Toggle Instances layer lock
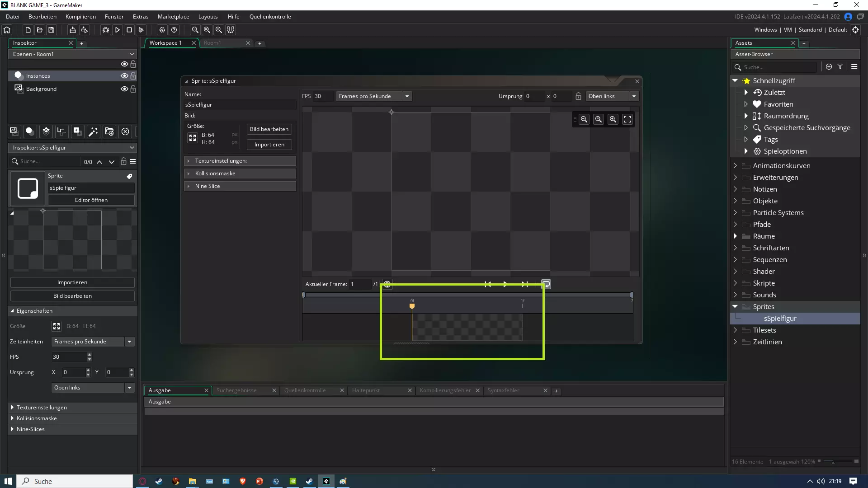The height and width of the screenshot is (488, 868). click(133, 76)
